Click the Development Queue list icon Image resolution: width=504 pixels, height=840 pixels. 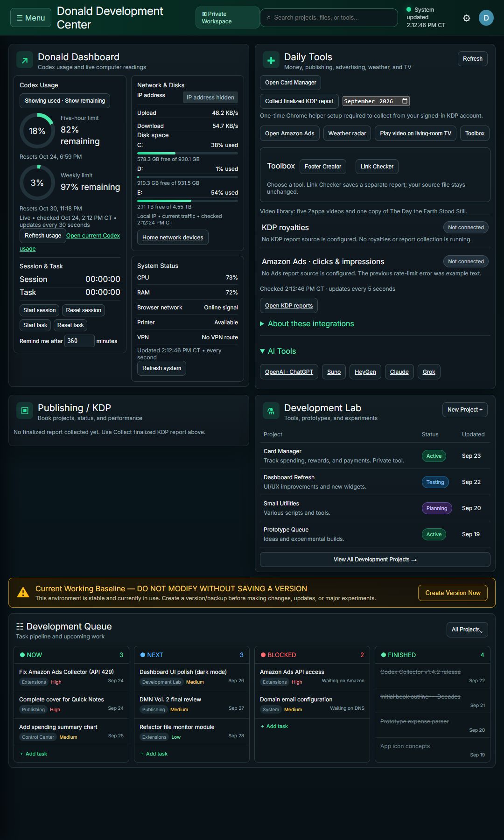click(20, 626)
